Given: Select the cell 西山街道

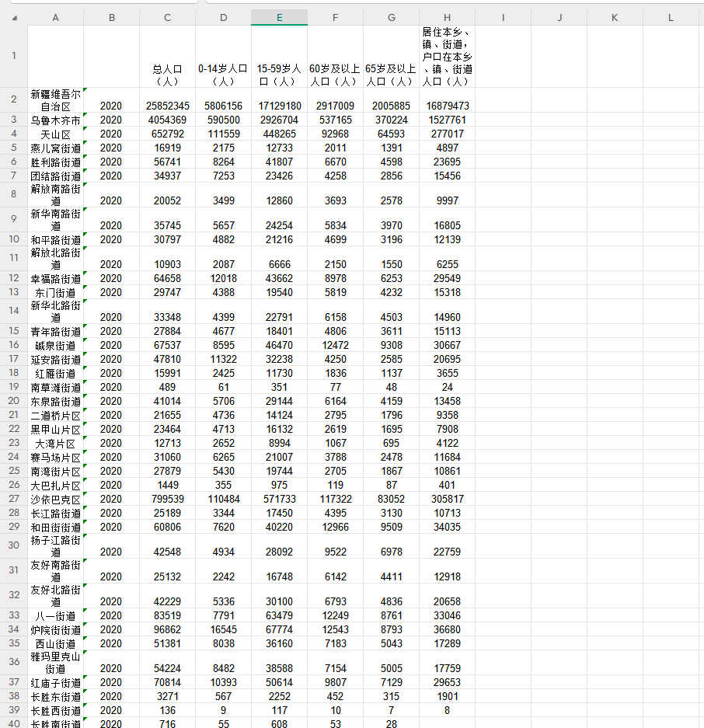Looking at the screenshot, I should click(x=56, y=643).
